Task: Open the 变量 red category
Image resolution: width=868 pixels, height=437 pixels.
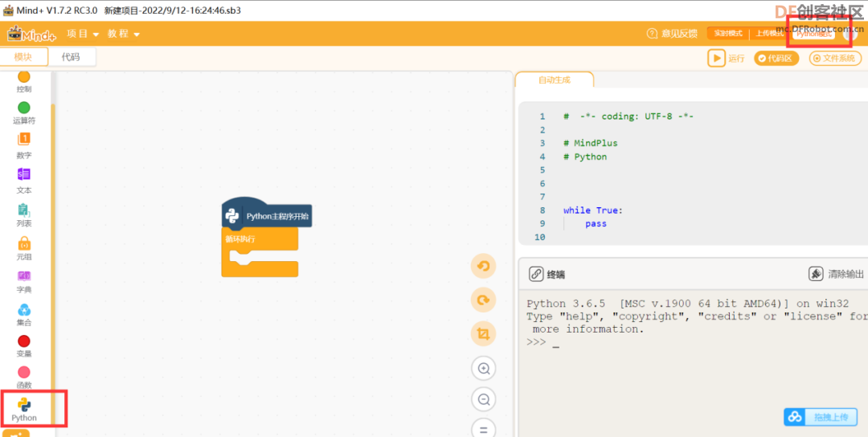Action: [24, 346]
